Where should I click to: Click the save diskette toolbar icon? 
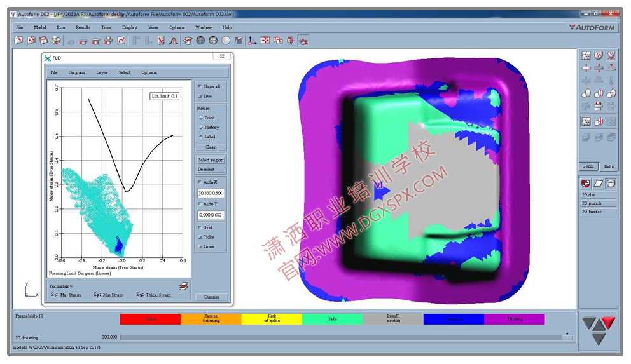(x=43, y=41)
